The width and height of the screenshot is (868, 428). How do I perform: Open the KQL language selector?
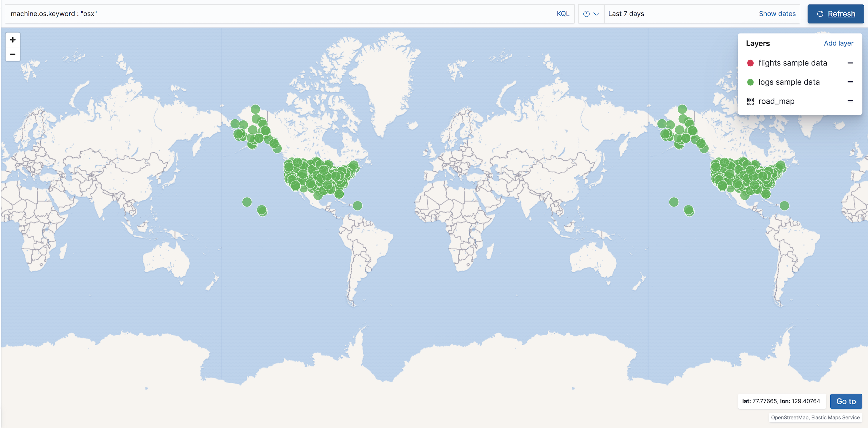(563, 14)
